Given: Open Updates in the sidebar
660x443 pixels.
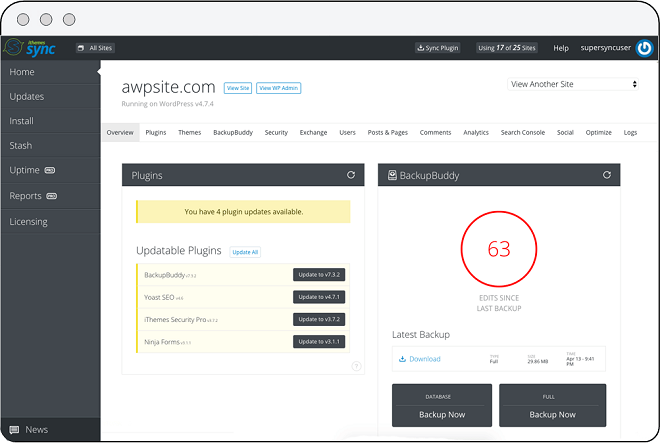Looking at the screenshot, I should tap(51, 96).
